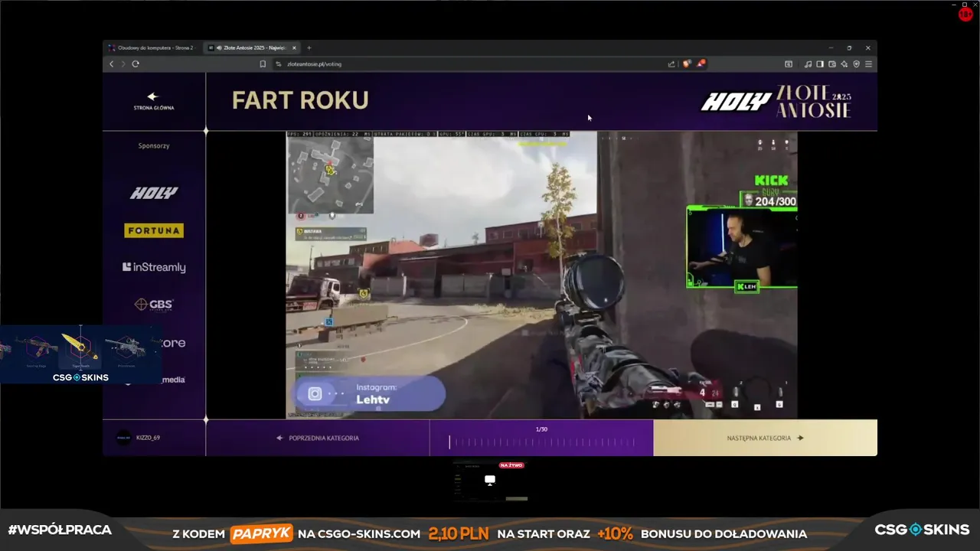Bookmark the page via the bookmark icon
980x551 pixels.
263,64
